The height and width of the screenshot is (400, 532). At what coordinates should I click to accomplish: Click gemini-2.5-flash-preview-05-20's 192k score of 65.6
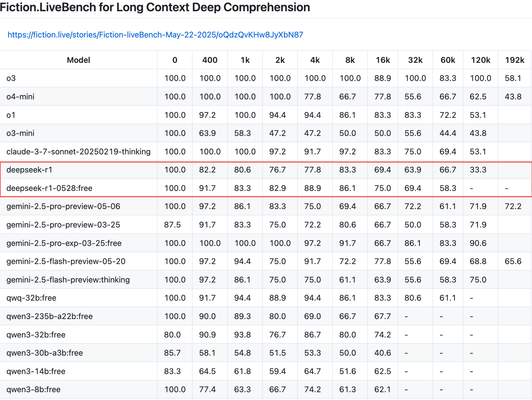(x=513, y=261)
